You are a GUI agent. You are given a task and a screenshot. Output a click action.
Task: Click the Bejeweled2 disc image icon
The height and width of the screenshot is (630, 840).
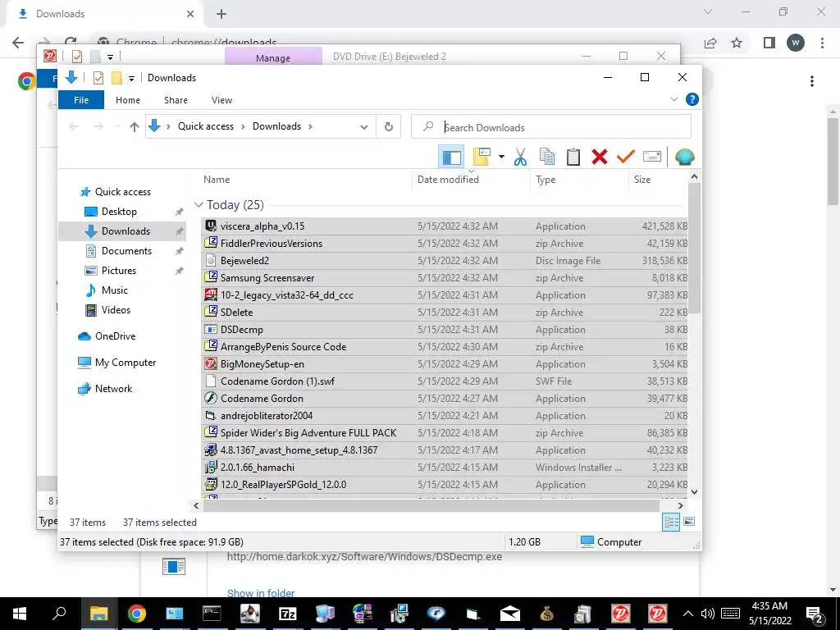[211, 260]
